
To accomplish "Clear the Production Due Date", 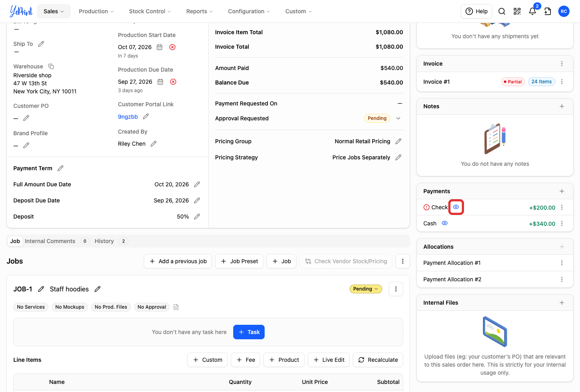I will click(173, 82).
